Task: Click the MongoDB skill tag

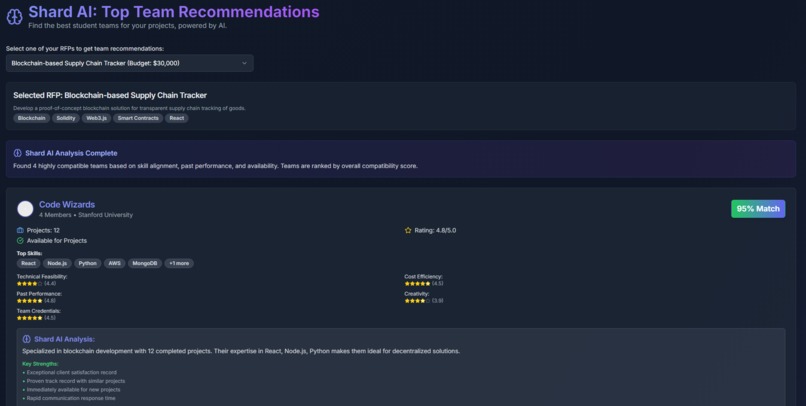Action: 144,263
